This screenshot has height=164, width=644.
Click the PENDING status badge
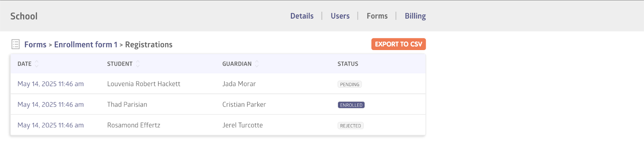[349, 84]
